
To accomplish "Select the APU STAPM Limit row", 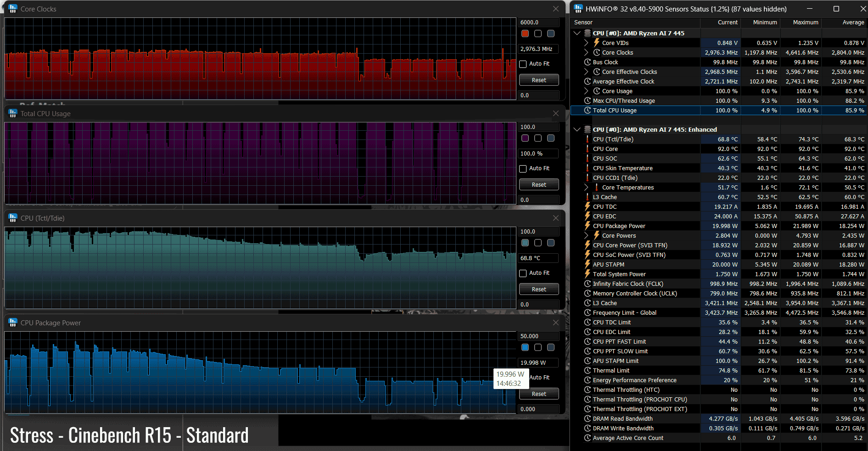I will 719,361.
